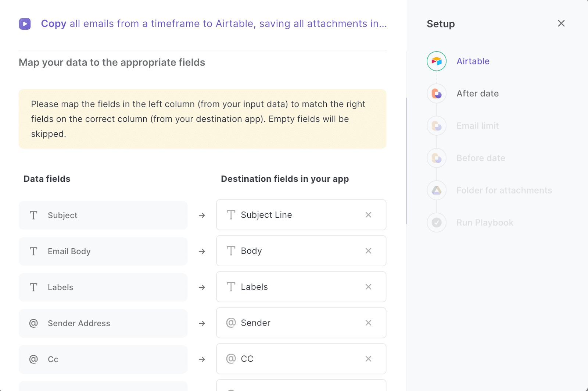Clear the Labels destination mapping

point(368,287)
